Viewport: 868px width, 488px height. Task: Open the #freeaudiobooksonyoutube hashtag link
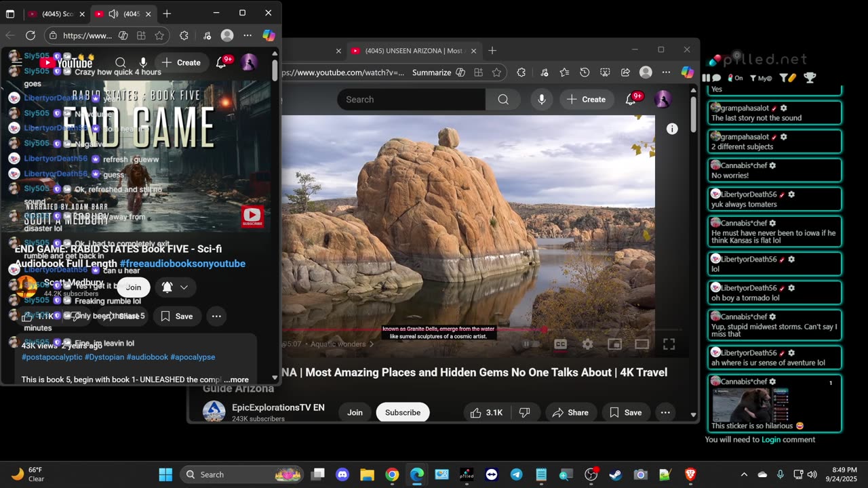tap(182, 264)
